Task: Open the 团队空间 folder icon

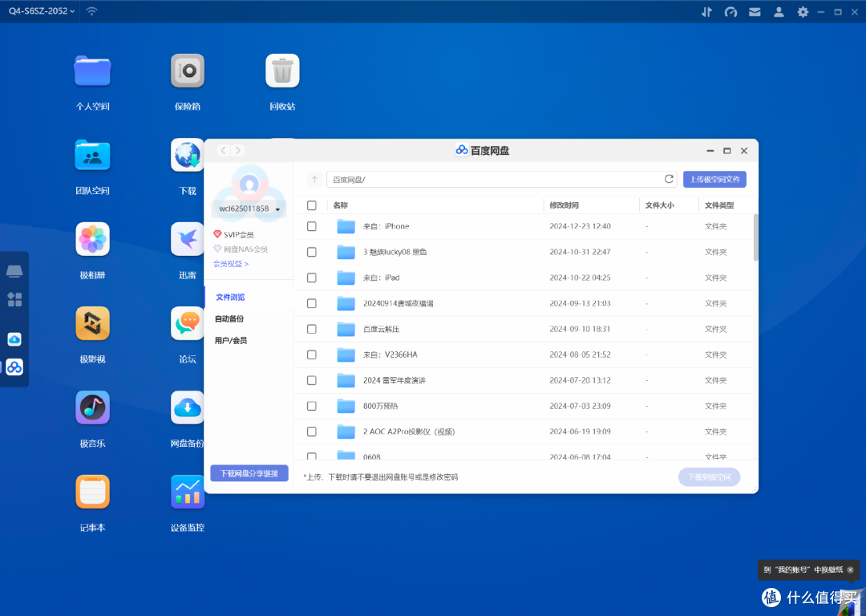Action: [x=92, y=156]
